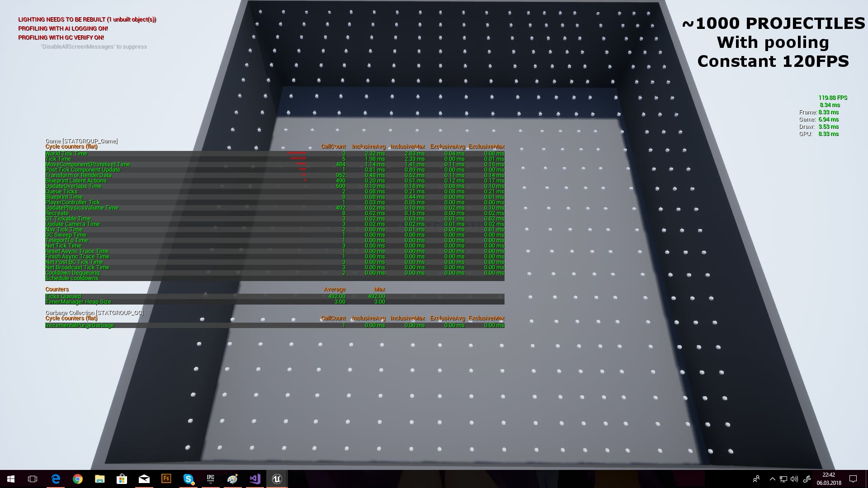This screenshot has width=868, height=488.
Task: Open Windows Ink Workspace pen icon
Action: coord(807,479)
